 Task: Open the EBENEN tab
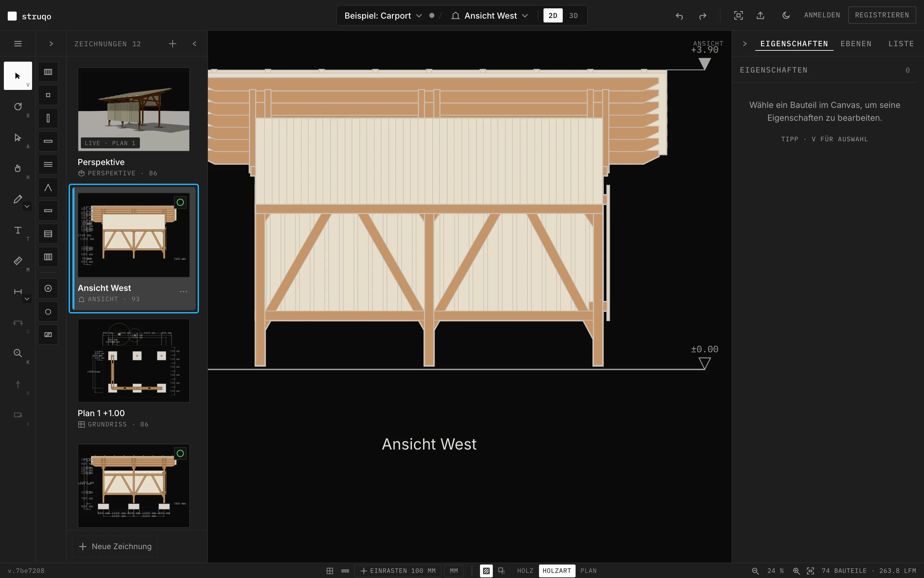pos(856,44)
